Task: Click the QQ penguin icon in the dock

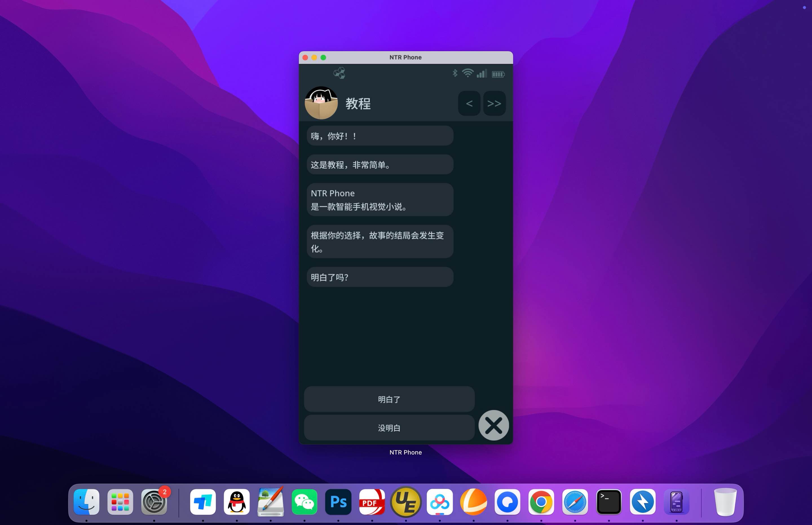Action: [237, 502]
